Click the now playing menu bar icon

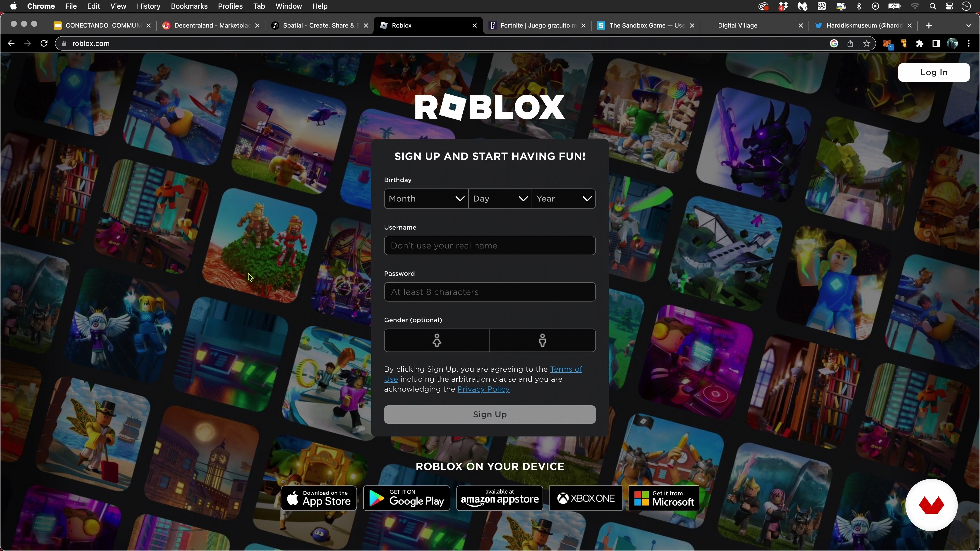pyautogui.click(x=875, y=6)
